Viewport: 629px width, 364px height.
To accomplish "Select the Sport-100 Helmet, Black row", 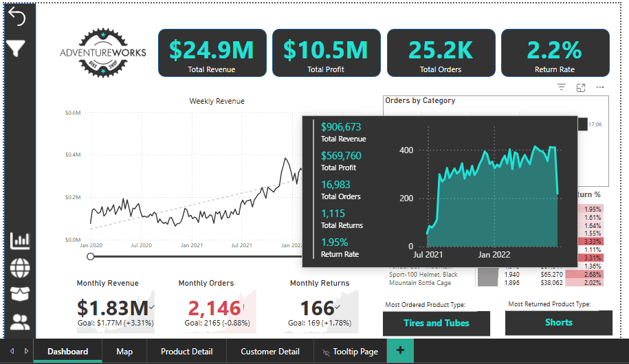I will [496, 275].
